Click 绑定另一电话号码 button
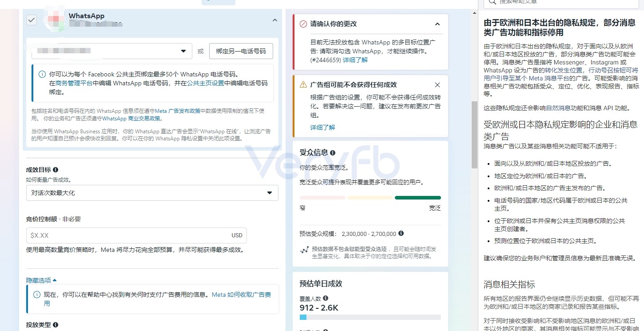The width and height of the screenshot is (644, 331). tap(241, 51)
